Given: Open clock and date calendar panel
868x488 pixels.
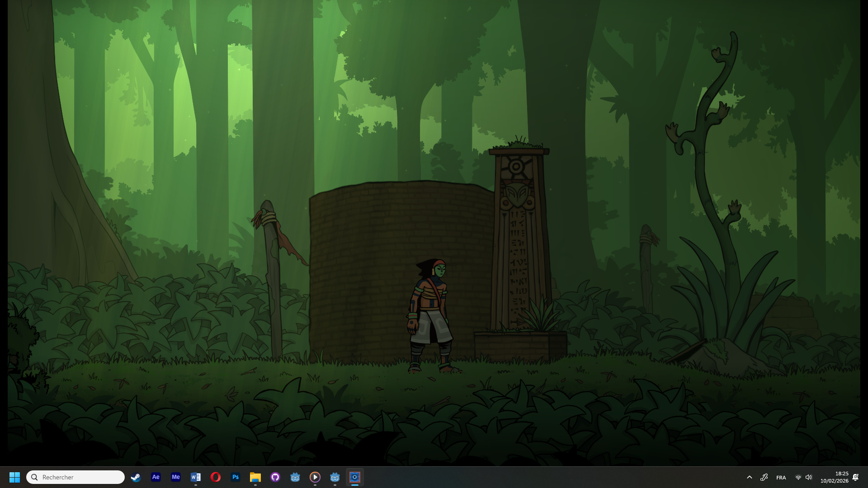Looking at the screenshot, I should [834, 477].
